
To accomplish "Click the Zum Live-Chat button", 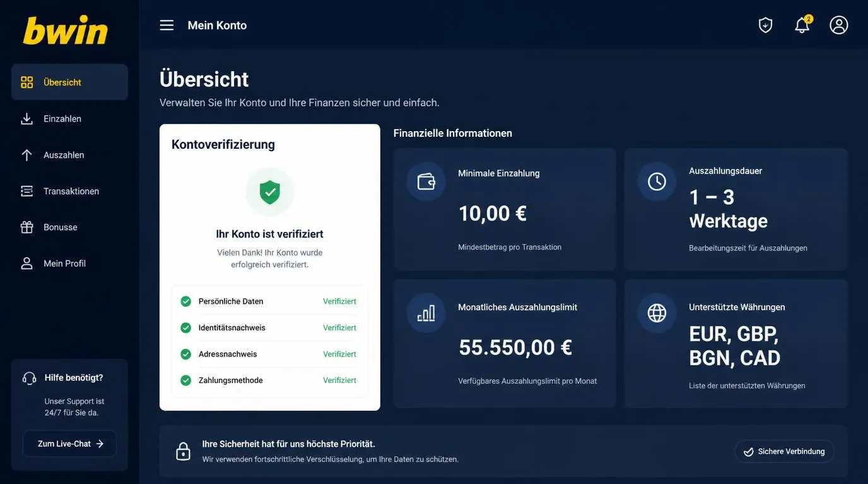I will coord(69,444).
